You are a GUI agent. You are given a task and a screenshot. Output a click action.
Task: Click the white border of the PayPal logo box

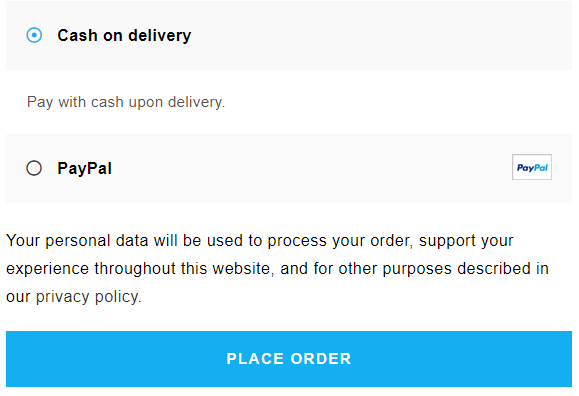click(x=532, y=157)
